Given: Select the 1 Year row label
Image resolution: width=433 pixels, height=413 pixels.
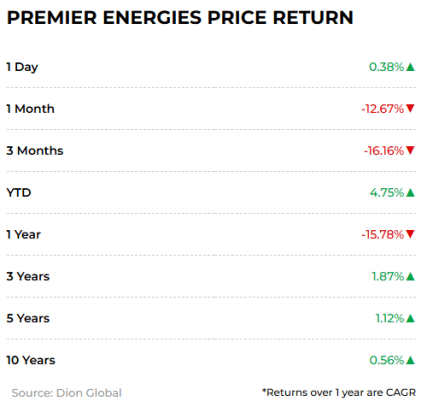Looking at the screenshot, I should (x=23, y=234).
